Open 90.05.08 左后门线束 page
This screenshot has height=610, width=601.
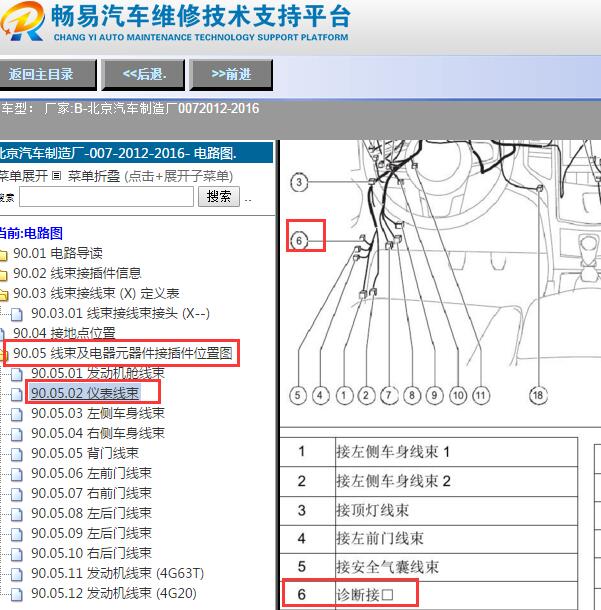[91, 513]
